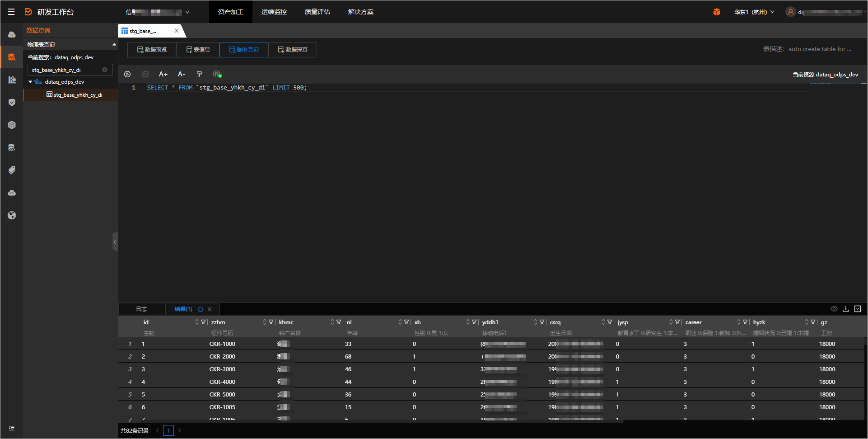This screenshot has width=868, height=439.
Task: Select the stg_base_ editor tab
Action: point(144,31)
